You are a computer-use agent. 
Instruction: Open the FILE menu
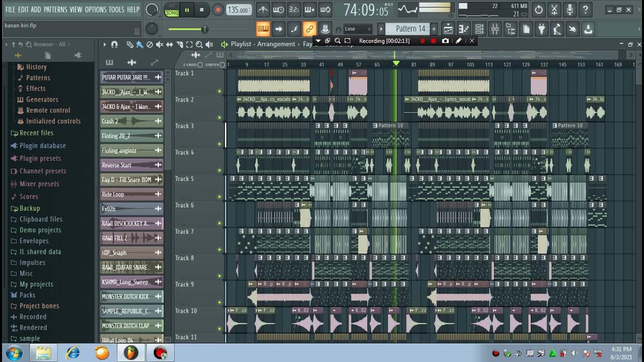(10, 10)
